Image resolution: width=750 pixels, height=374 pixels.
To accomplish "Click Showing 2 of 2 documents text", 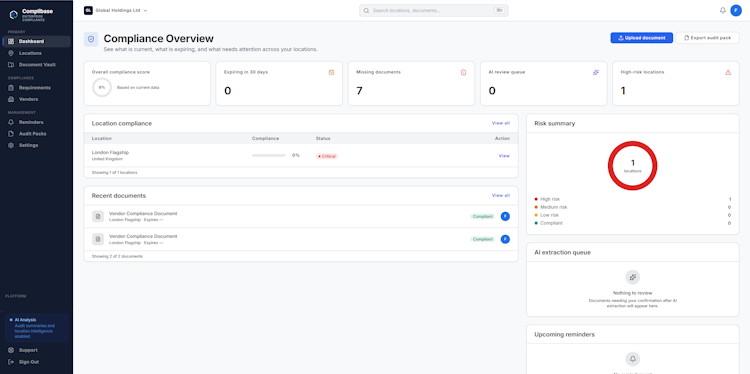I will 117,256.
